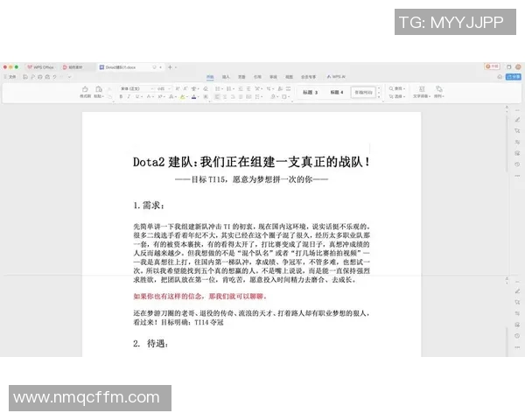Justify the paragraph text

point(241,96)
